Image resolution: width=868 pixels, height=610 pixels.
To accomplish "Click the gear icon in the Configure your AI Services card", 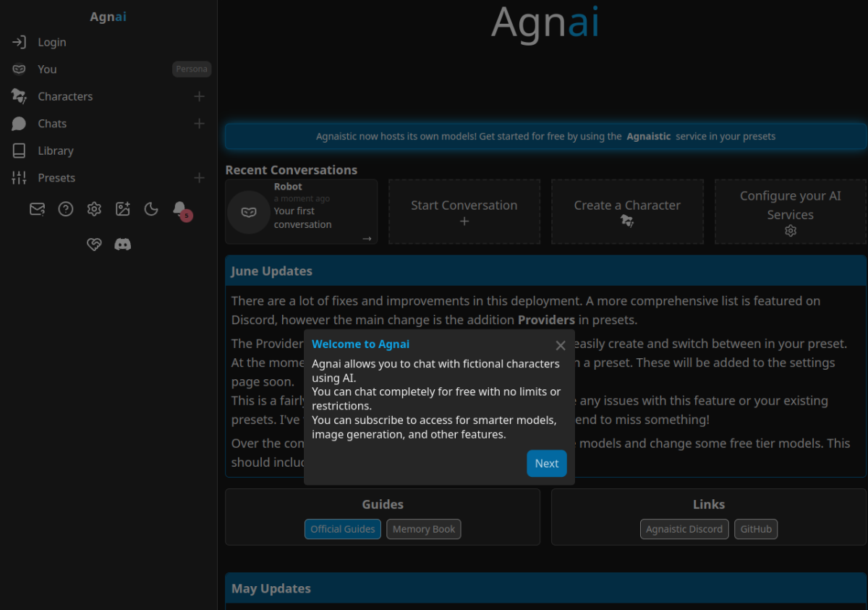I will [791, 231].
